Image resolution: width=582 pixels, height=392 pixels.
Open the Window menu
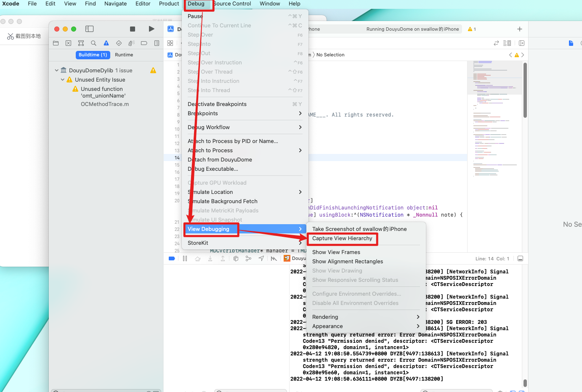[270, 4]
